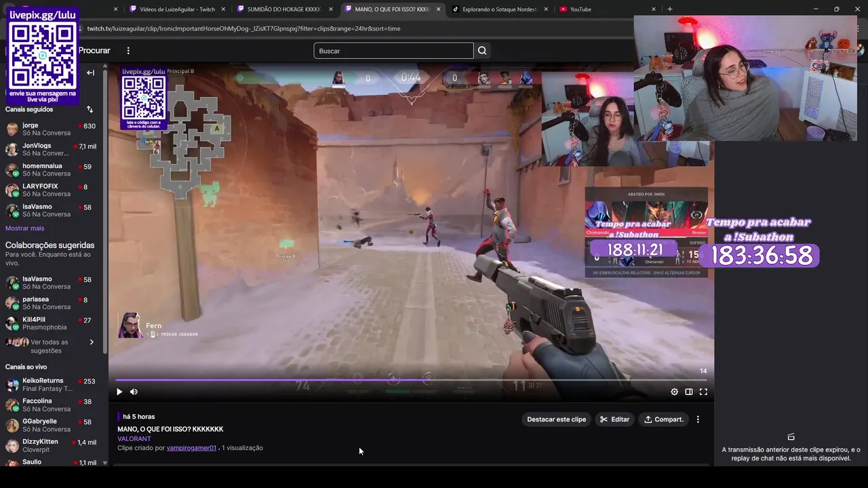The height and width of the screenshot is (488, 868).
Task: Focus the Buscar search field
Action: point(393,51)
